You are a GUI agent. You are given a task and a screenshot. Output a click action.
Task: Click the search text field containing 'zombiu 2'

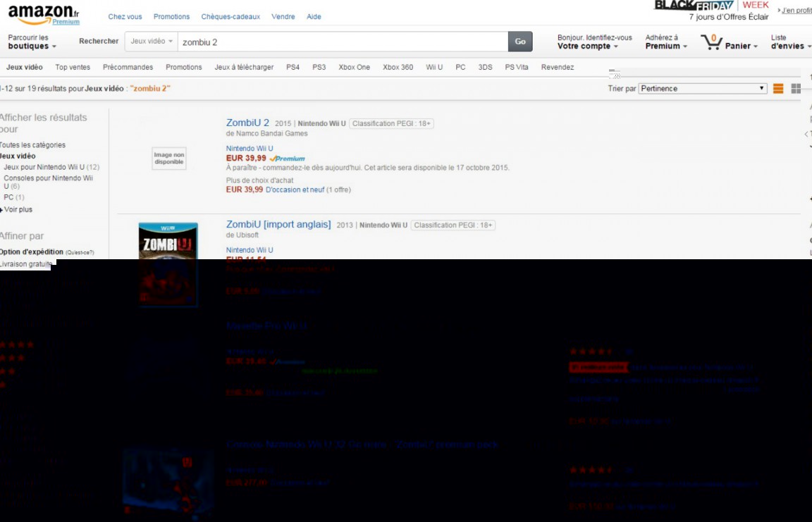pos(342,42)
